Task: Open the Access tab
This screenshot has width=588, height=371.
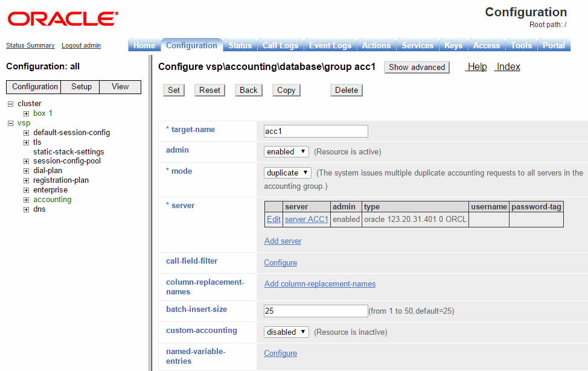Action: pyautogui.click(x=487, y=45)
